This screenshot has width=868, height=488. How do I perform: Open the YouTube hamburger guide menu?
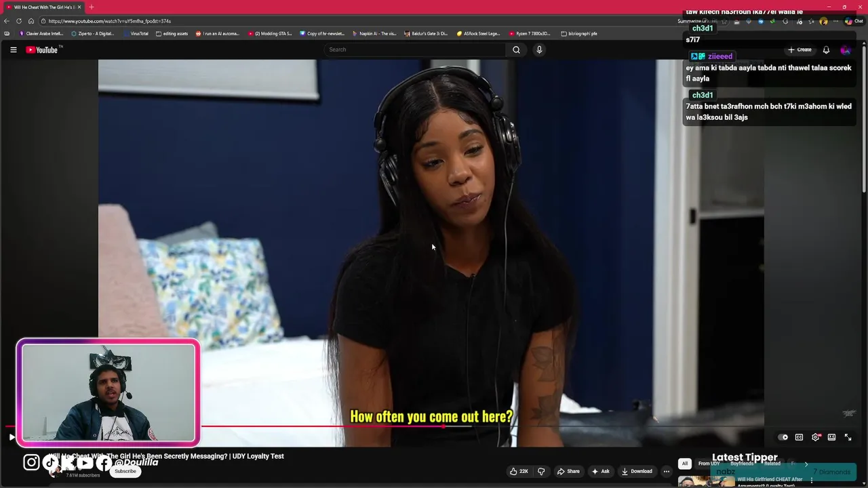[13, 49]
